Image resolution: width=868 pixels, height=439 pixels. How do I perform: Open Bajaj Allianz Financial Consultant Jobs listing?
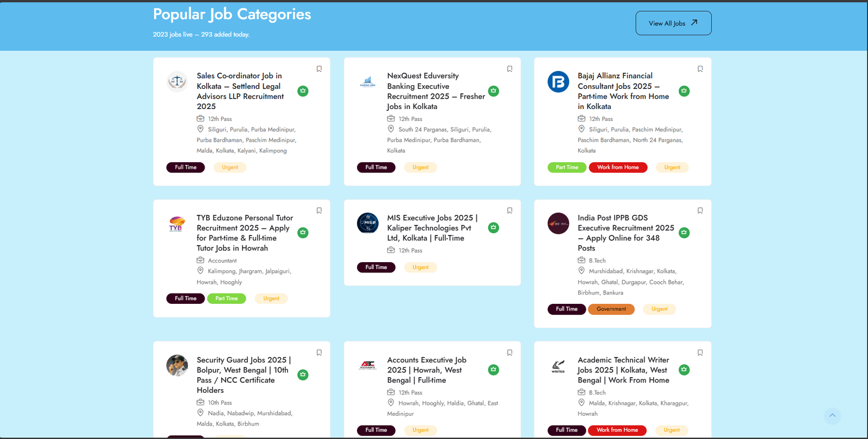[623, 91]
